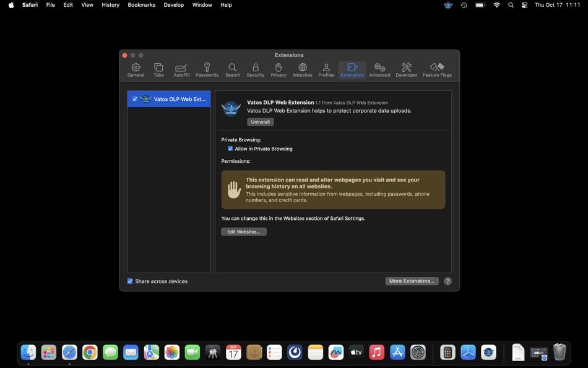Open the File menu
The height and width of the screenshot is (368, 588).
(50, 5)
